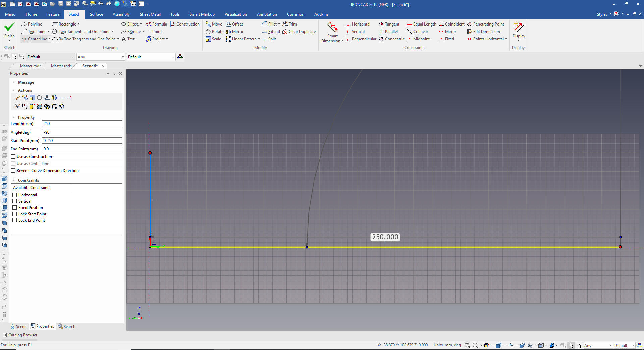Viewport: 644px width, 350px height.
Task: Activate the CenterLine tool
Action: [35, 39]
